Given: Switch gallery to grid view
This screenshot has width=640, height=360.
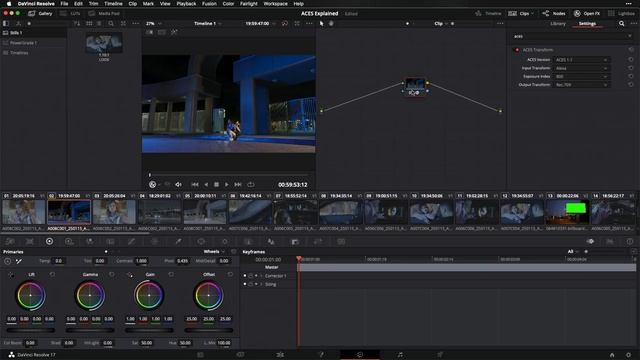Looking at the screenshot, I should (89, 24).
